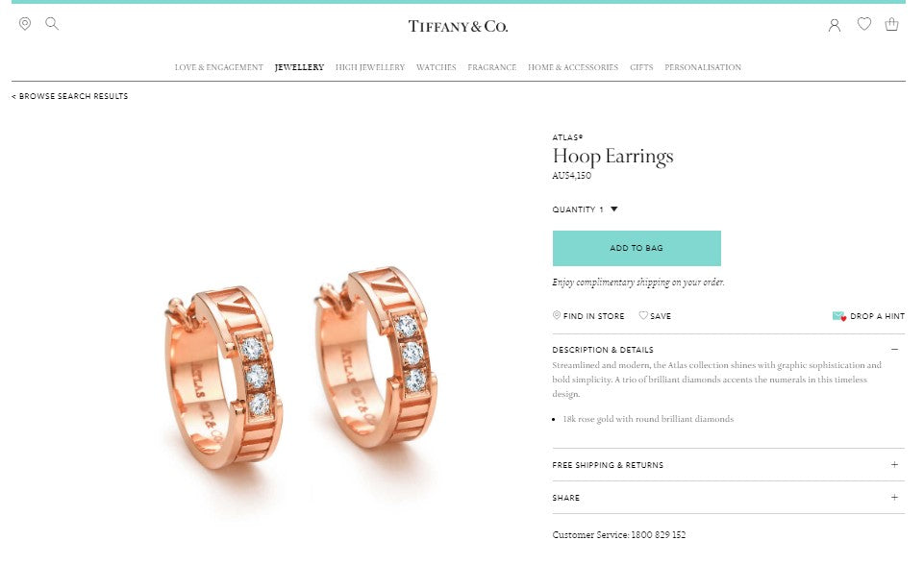Open the Jewellery menu

[x=299, y=67]
